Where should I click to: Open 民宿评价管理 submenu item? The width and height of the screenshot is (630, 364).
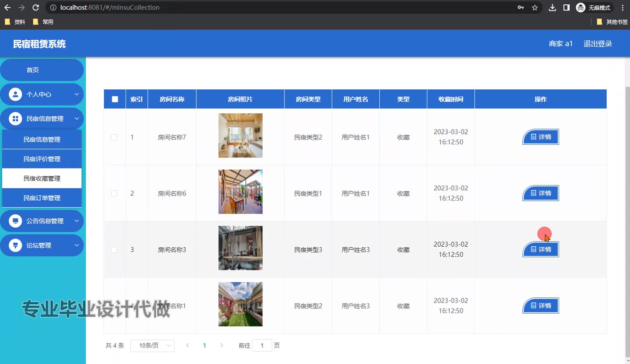(42, 159)
